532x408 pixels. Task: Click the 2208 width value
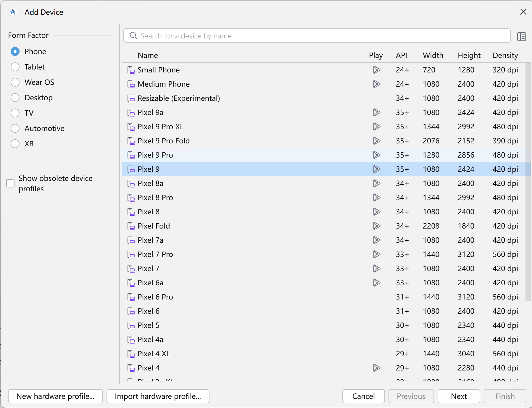[x=431, y=226]
